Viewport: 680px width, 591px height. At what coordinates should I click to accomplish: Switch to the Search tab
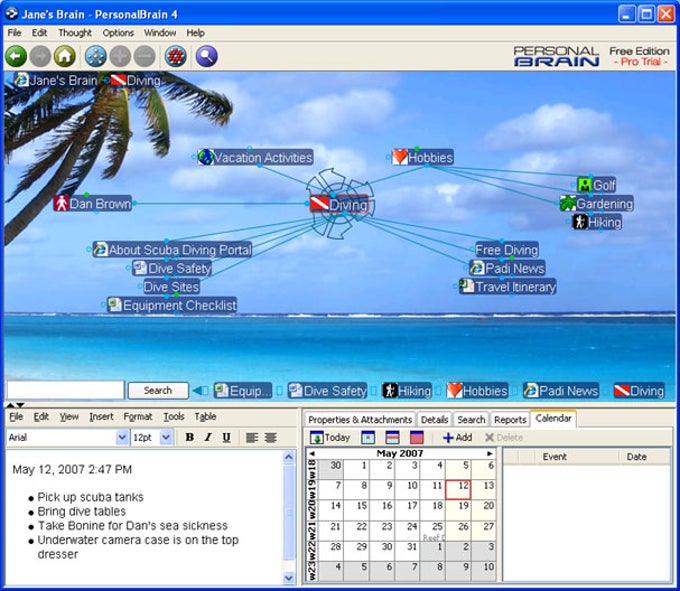coord(471,420)
